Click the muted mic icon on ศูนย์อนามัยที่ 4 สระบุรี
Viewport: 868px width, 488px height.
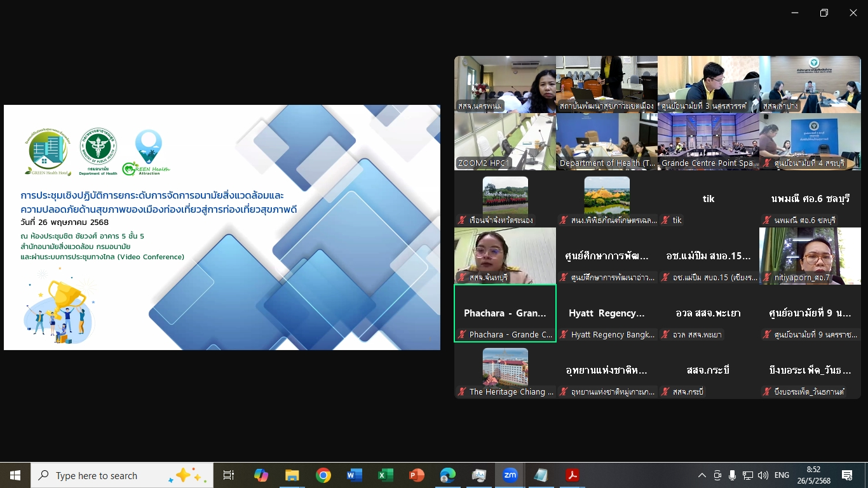768,163
